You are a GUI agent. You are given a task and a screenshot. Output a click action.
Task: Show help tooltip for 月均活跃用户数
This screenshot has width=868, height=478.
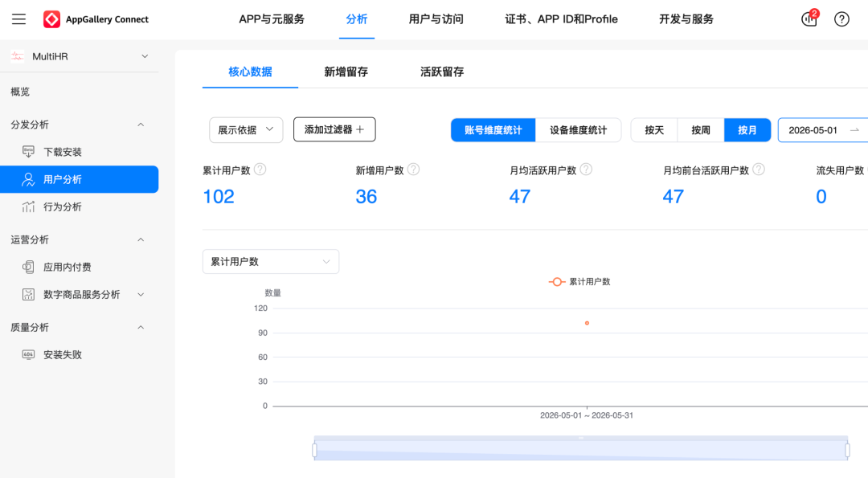point(586,170)
